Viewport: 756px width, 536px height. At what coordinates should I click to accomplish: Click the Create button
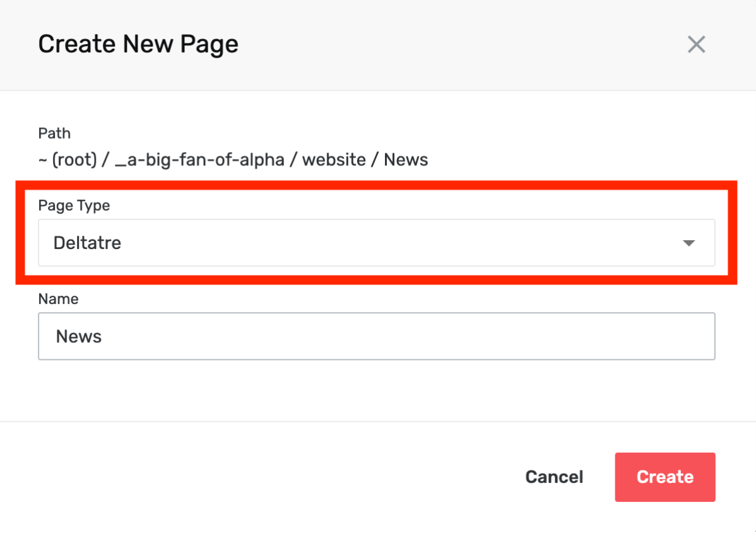pos(665,477)
